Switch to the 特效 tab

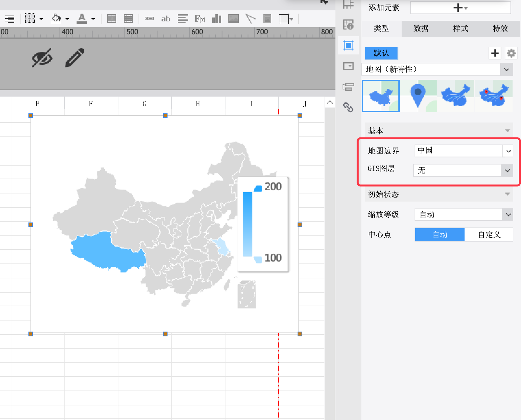[500, 29]
